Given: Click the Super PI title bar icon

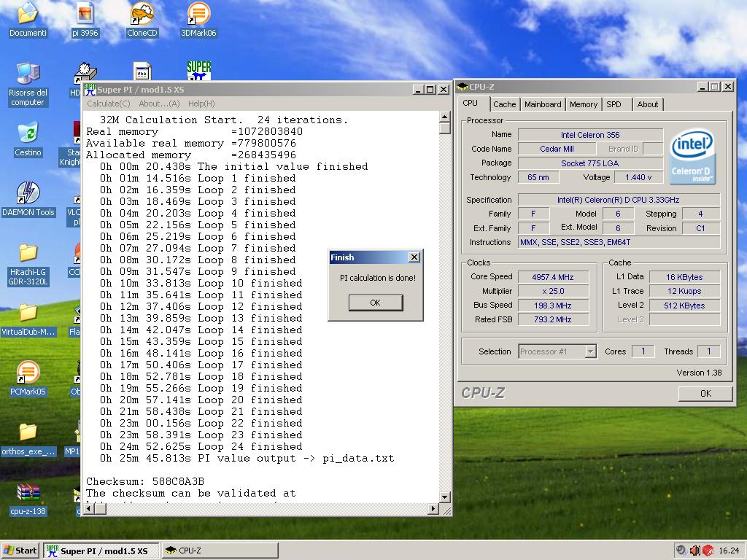Looking at the screenshot, I should (90, 90).
